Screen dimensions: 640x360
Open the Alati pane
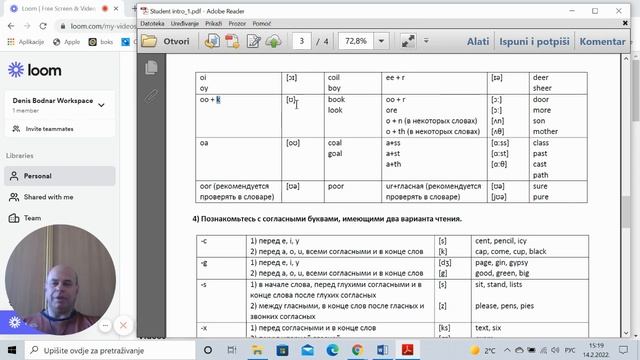pyautogui.click(x=478, y=41)
